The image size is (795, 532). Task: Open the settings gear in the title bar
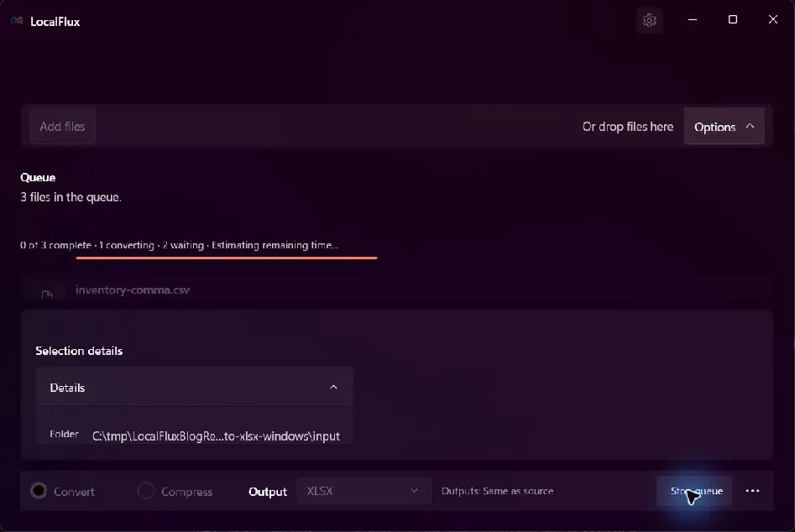(x=650, y=20)
